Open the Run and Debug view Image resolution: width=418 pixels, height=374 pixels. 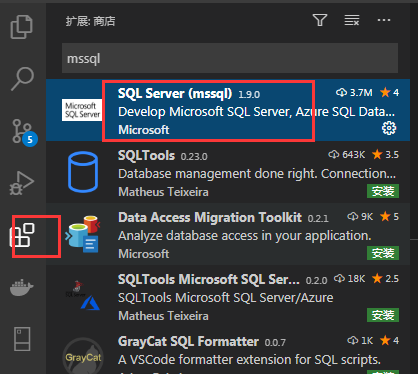coord(22,183)
